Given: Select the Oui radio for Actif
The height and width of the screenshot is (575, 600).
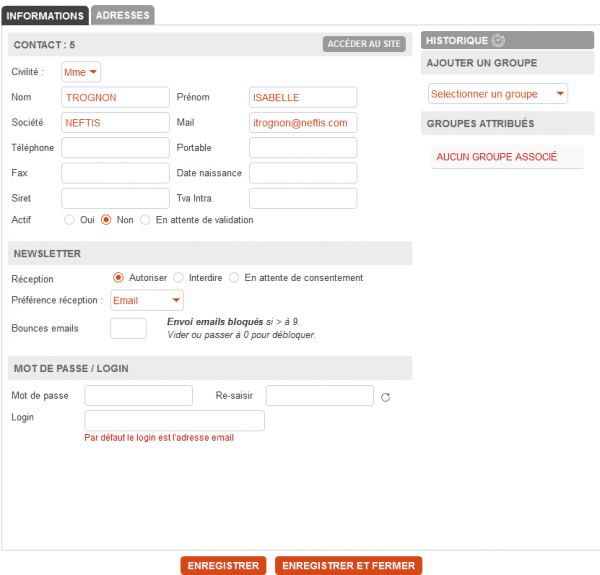Looking at the screenshot, I should click(x=69, y=220).
